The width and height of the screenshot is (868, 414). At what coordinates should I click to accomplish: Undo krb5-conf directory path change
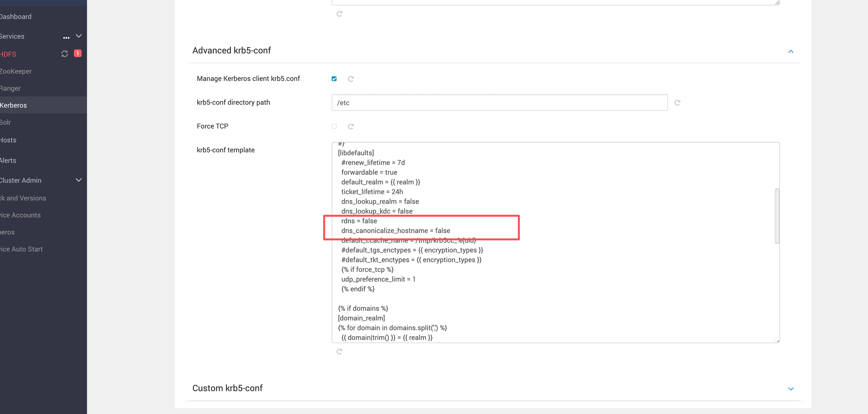pos(677,103)
